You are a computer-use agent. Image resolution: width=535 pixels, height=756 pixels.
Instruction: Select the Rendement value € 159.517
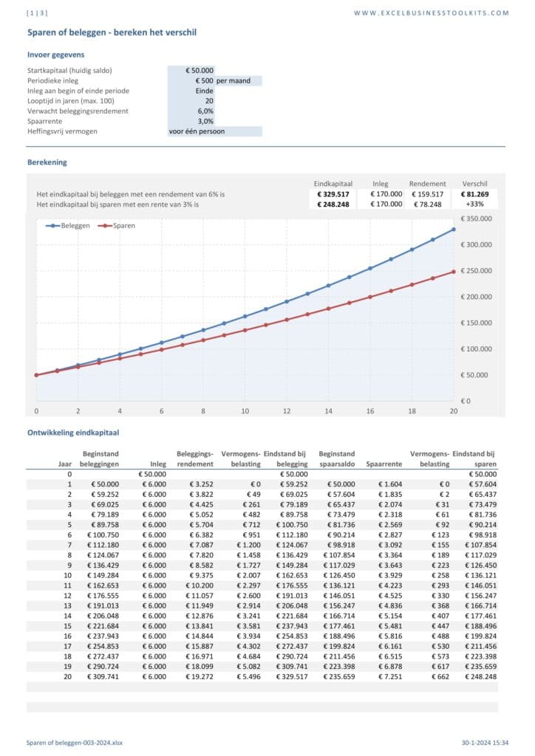pyautogui.click(x=427, y=194)
